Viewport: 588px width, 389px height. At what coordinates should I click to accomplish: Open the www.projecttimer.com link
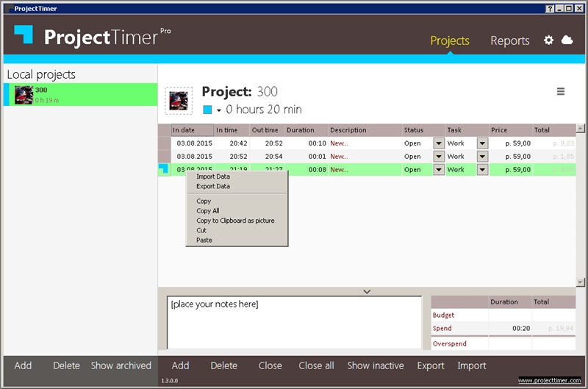point(549,380)
